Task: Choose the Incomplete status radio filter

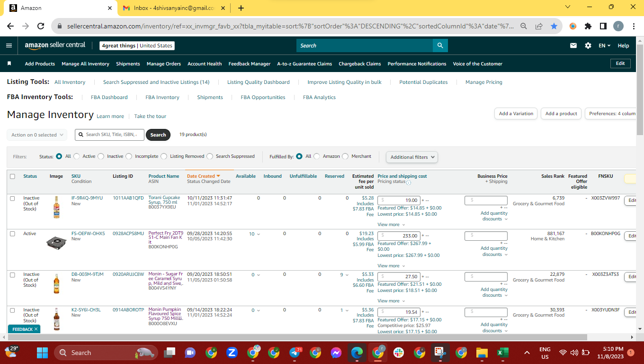Action: tap(129, 156)
